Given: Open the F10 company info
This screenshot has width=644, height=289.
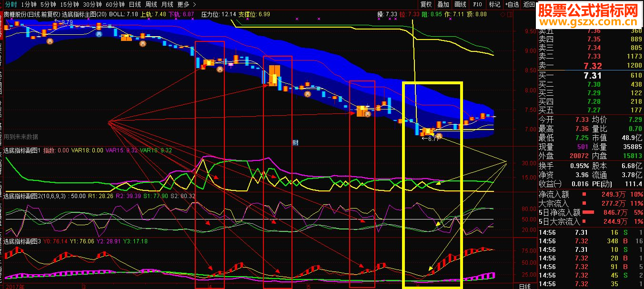Looking at the screenshot, I should 477,4.
